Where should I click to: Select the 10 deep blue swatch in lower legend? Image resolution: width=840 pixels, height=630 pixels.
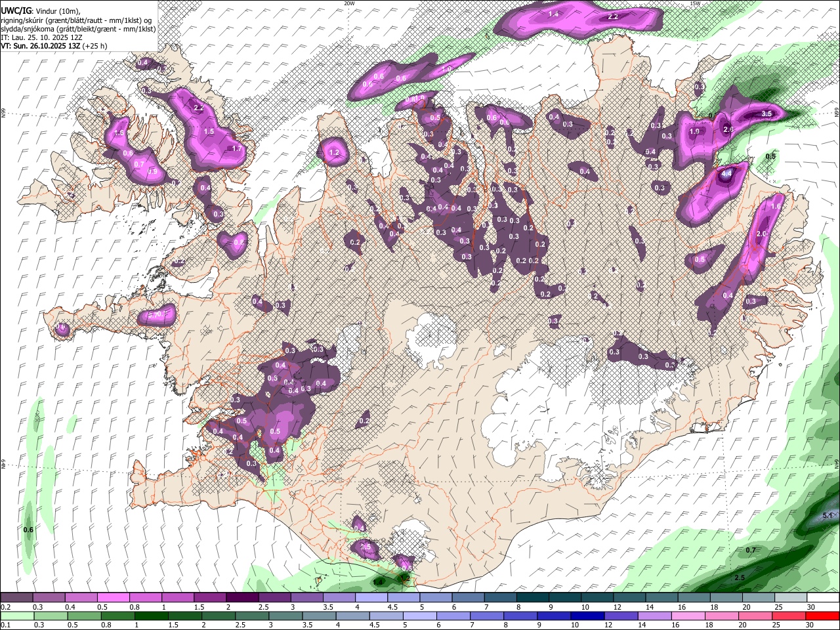587,616
